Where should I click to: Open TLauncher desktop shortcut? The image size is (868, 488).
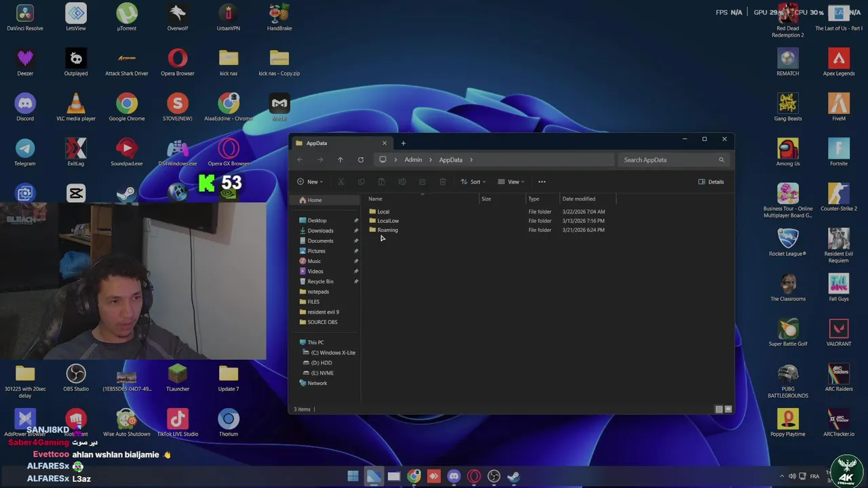click(178, 378)
